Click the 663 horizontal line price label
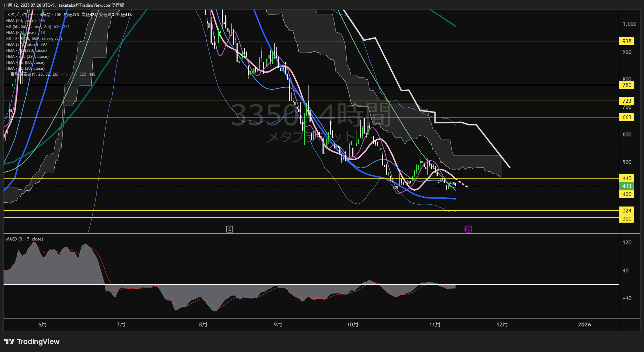This screenshot has height=352, width=644. (627, 117)
